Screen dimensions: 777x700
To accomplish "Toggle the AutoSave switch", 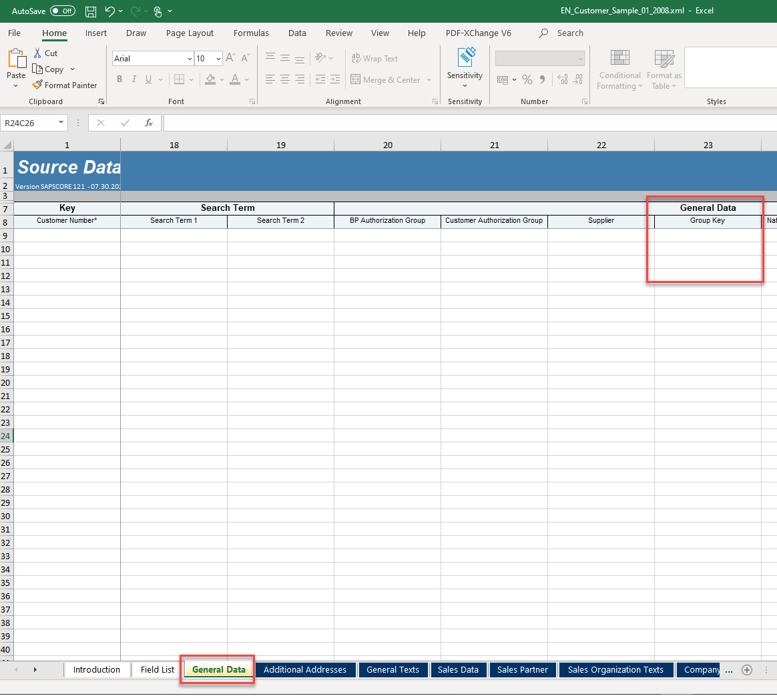I will pos(63,11).
